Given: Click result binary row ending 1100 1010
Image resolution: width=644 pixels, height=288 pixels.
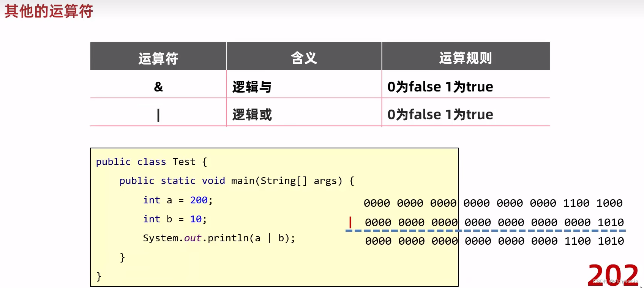Looking at the screenshot, I should click(494, 241).
